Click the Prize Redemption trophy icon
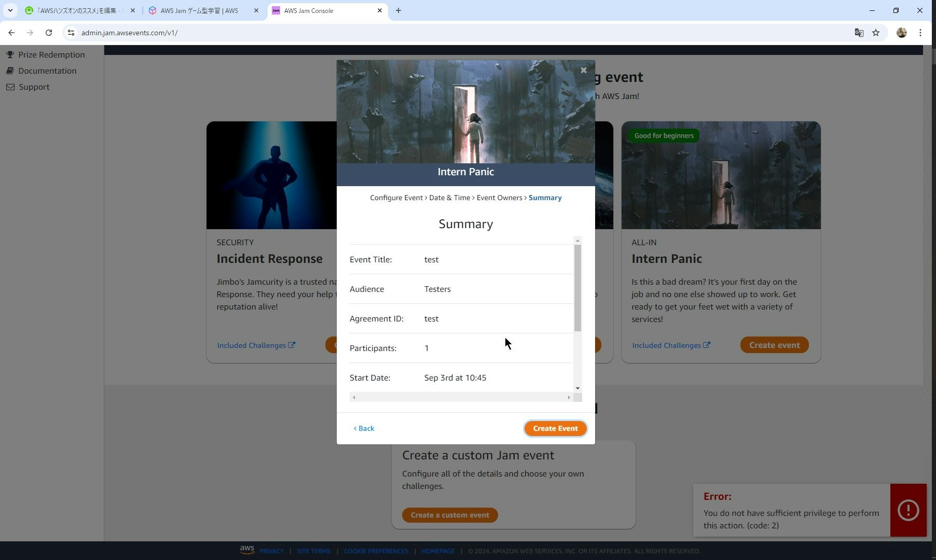This screenshot has height=560, width=936. click(10, 54)
